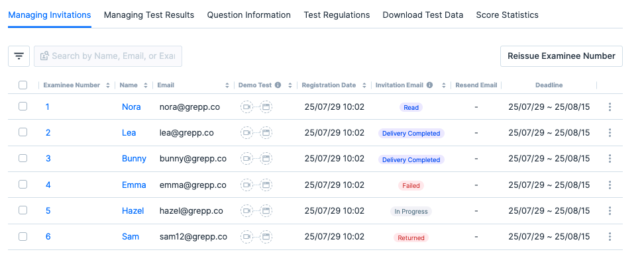644x262 pixels.
Task: Open examinee name link Nora
Action: click(x=131, y=107)
